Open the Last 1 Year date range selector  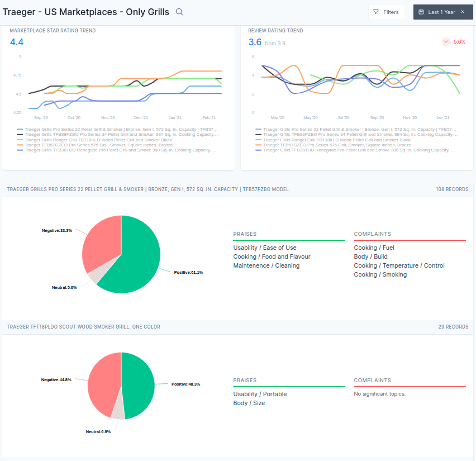click(441, 12)
